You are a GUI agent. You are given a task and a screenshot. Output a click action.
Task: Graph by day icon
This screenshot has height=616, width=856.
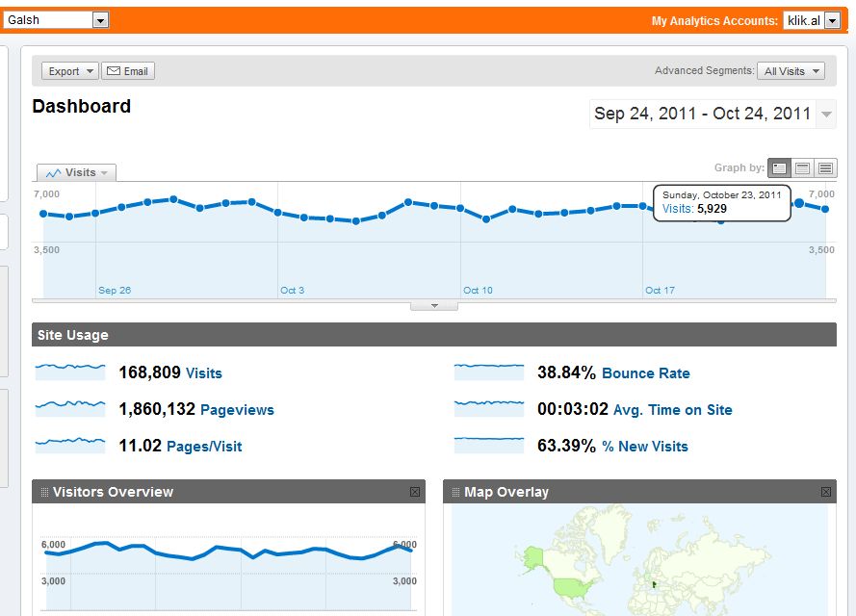[x=779, y=168]
